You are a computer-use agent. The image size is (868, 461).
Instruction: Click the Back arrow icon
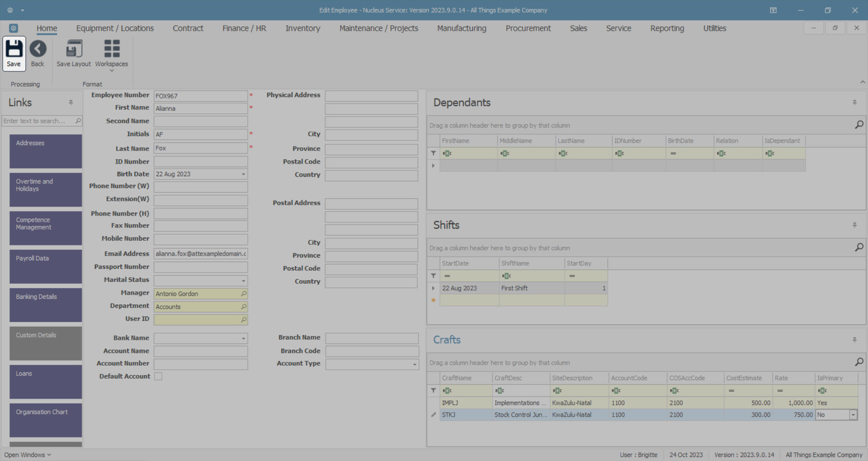point(38,49)
